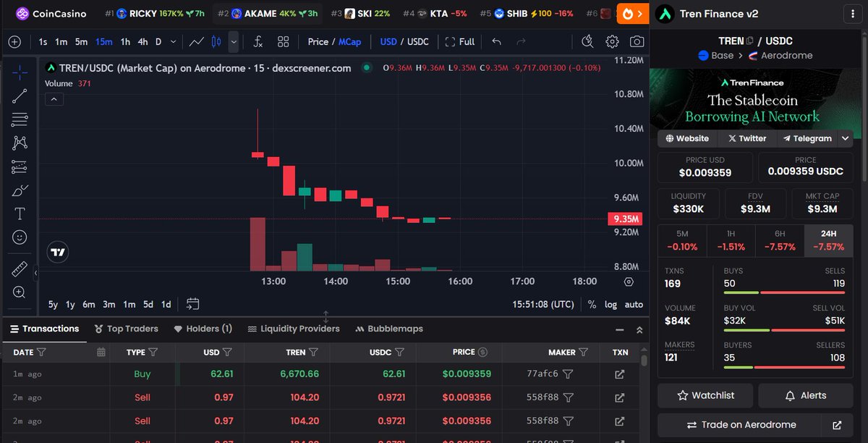Add TREN to Watchlist
Image resolution: width=868 pixels, height=443 pixels.
click(705, 396)
